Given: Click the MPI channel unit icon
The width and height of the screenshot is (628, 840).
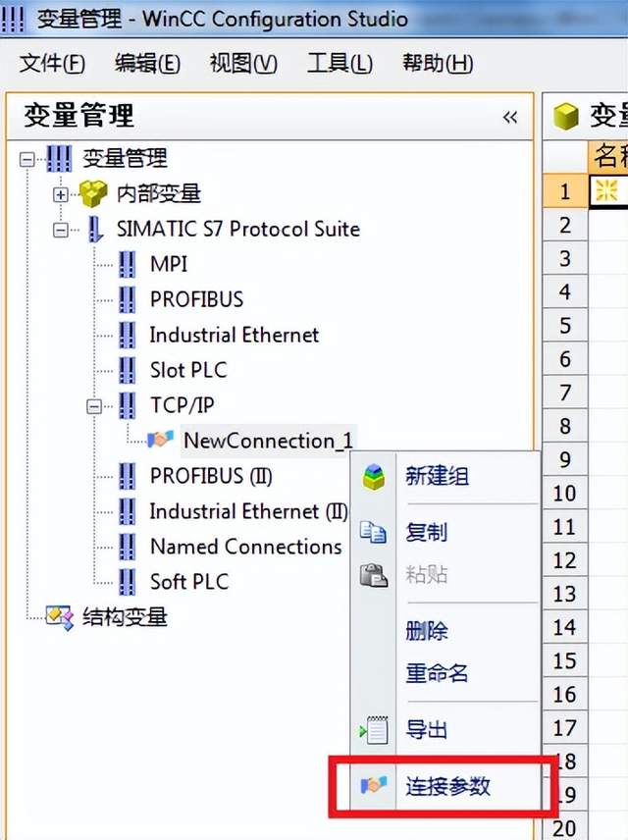Looking at the screenshot, I should coord(128,264).
